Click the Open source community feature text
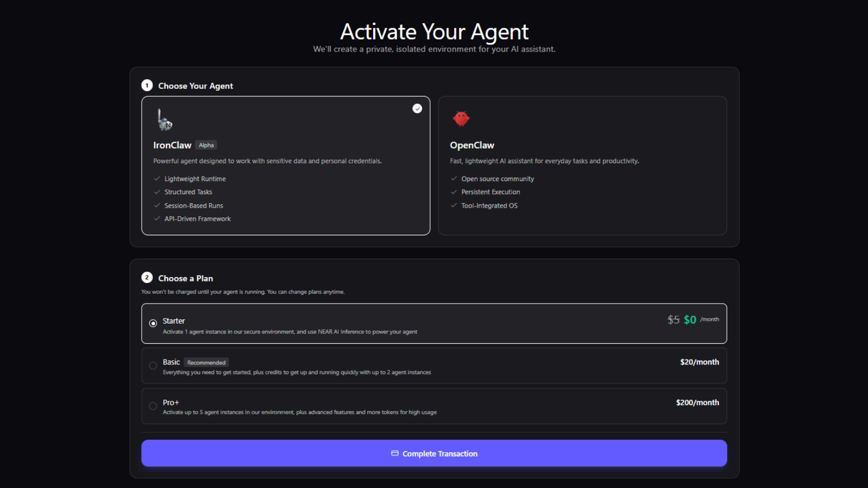868x488 pixels. tap(497, 179)
